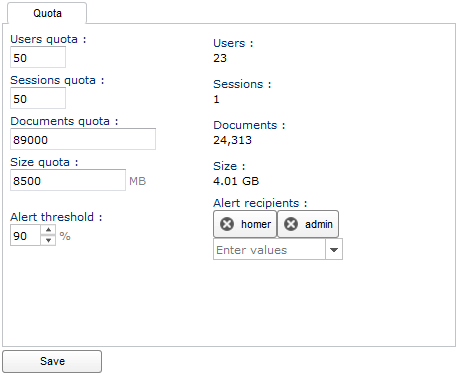Click the Size quota field showing 8500
This screenshot has width=459, height=376.
[x=68, y=180]
